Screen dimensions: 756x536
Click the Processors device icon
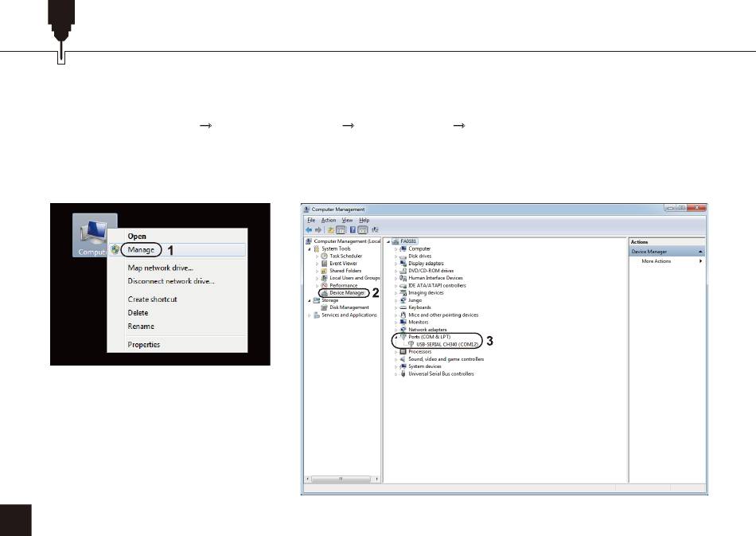pyautogui.click(x=403, y=352)
